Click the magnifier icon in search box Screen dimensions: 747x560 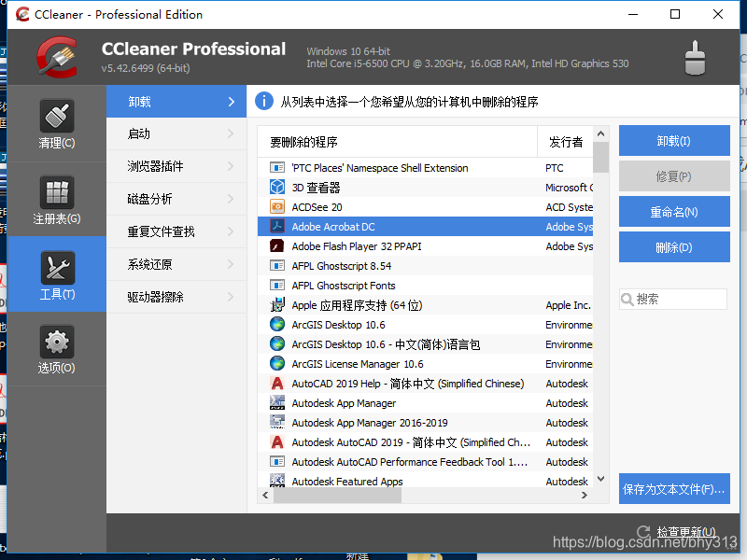(627, 299)
